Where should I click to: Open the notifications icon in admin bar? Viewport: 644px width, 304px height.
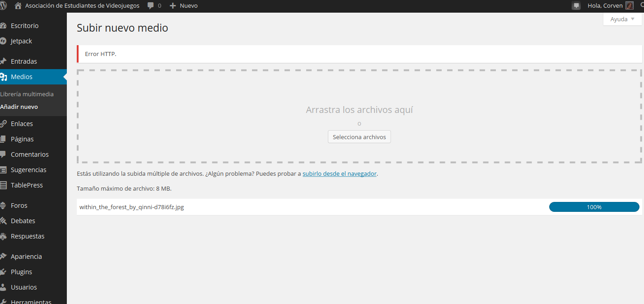point(576,6)
